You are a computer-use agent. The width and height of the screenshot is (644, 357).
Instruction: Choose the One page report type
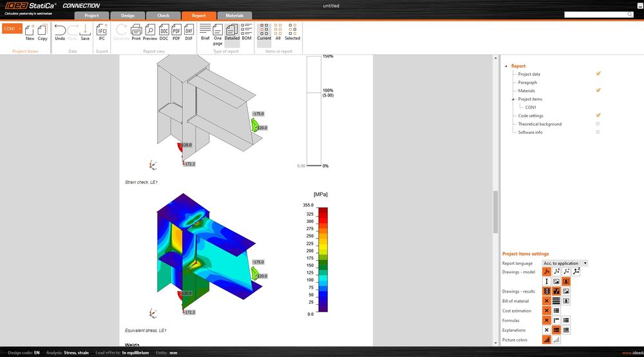point(218,35)
